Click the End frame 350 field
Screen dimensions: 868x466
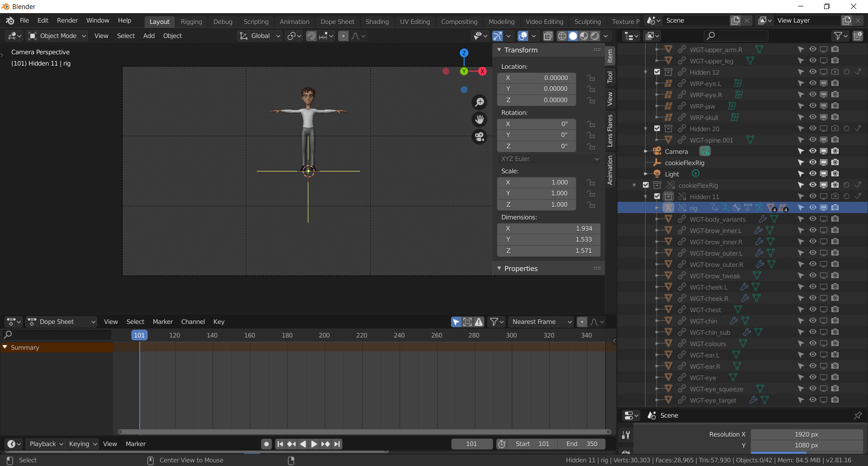click(581, 444)
